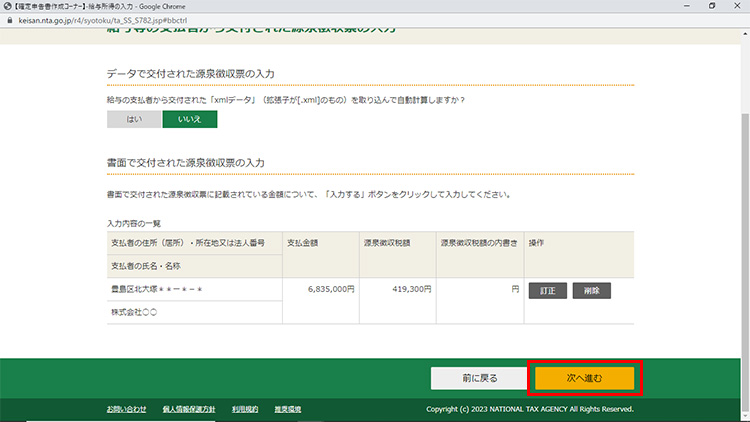Open the 推奨環境 link
This screenshot has height=422, width=750.
click(289, 409)
